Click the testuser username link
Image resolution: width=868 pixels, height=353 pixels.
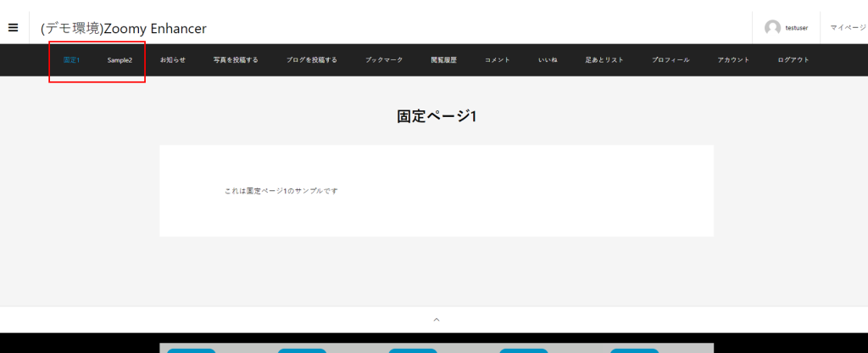[x=796, y=28]
